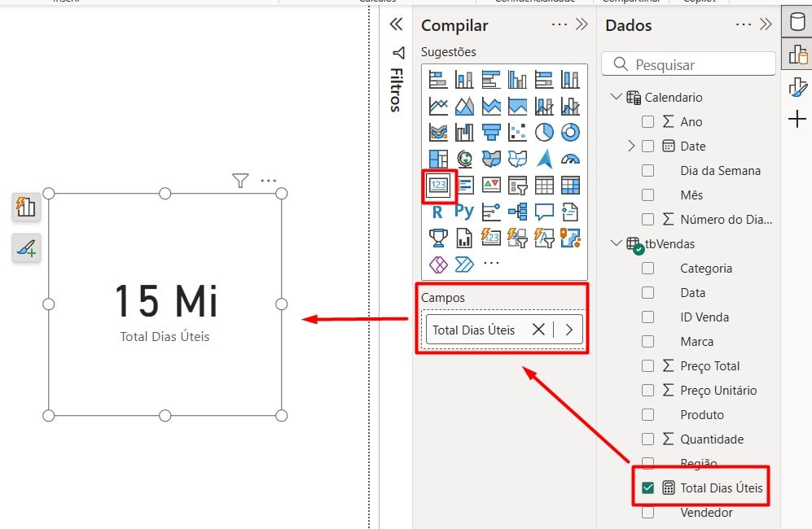Screen dimensions: 812x529
Task: Check the Date field under Calendario
Action: pyautogui.click(x=647, y=146)
